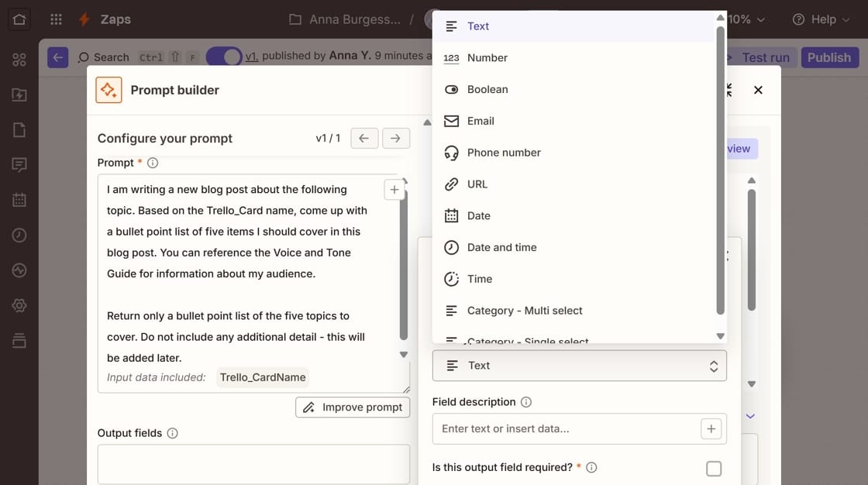Click the Publish button
This screenshot has width=868, height=485.
point(829,57)
